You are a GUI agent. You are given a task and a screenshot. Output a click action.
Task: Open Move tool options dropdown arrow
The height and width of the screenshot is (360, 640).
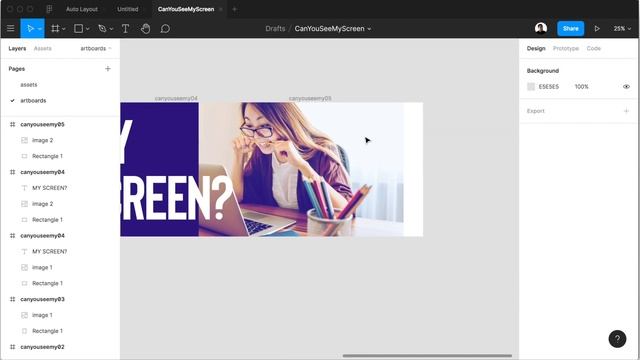(x=40, y=29)
